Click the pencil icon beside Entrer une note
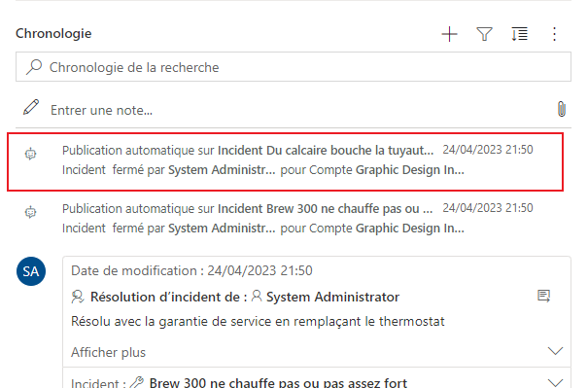 coord(31,107)
